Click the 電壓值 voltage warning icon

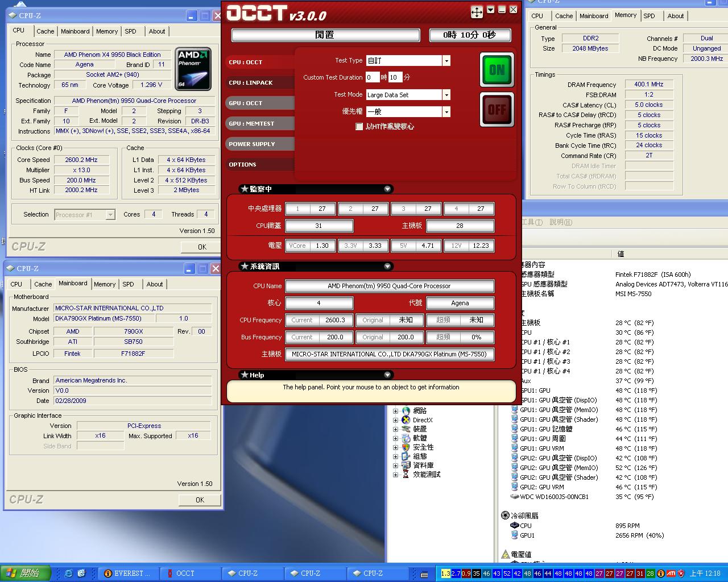[x=505, y=554]
